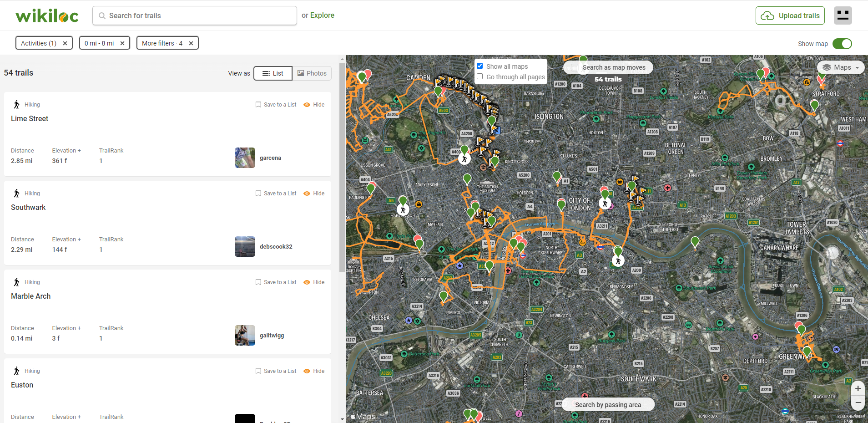Image resolution: width=868 pixels, height=423 pixels.
Task: Clear the 0 mi - 8 mi filter
Action: pos(122,43)
